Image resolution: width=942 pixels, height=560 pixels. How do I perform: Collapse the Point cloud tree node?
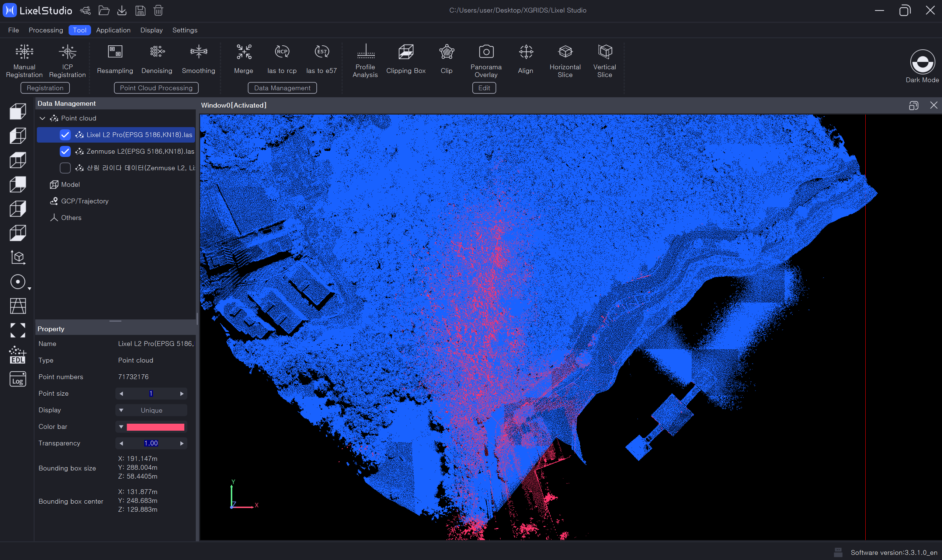(x=42, y=119)
